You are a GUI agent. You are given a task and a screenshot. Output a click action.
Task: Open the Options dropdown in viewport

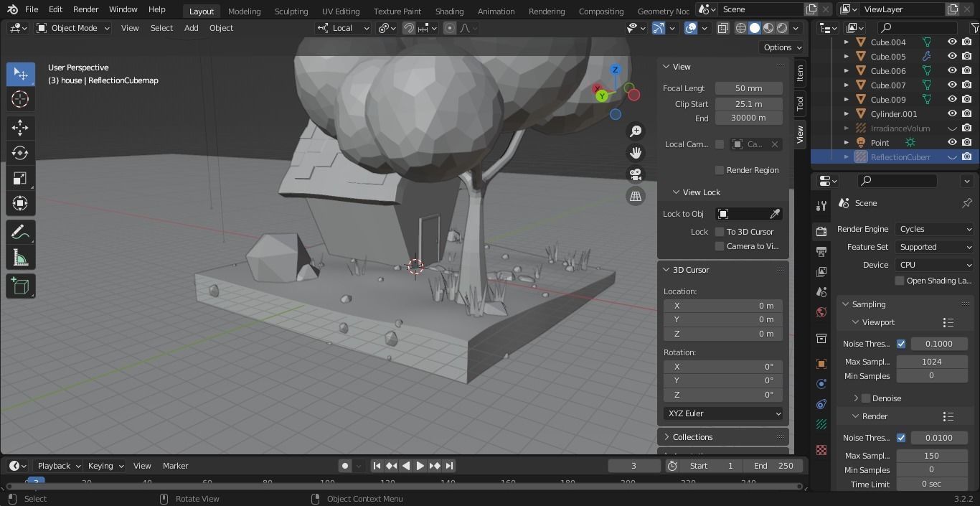pos(783,47)
